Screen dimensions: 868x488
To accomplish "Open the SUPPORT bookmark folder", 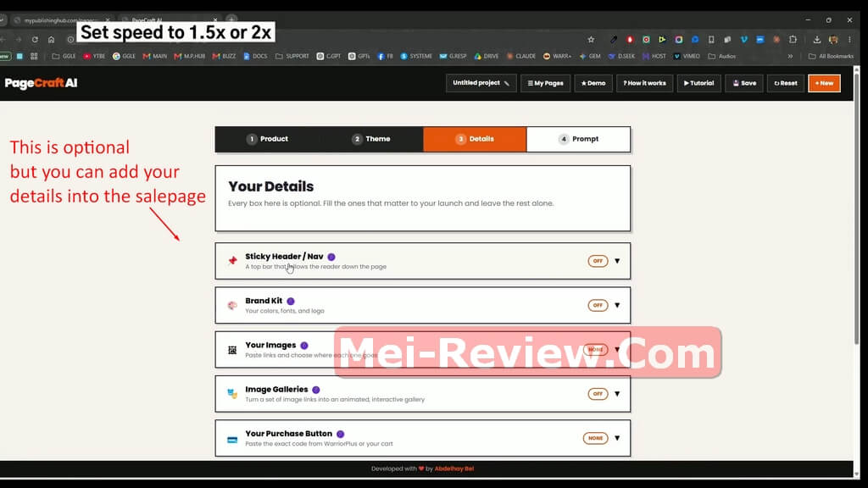I will (292, 56).
